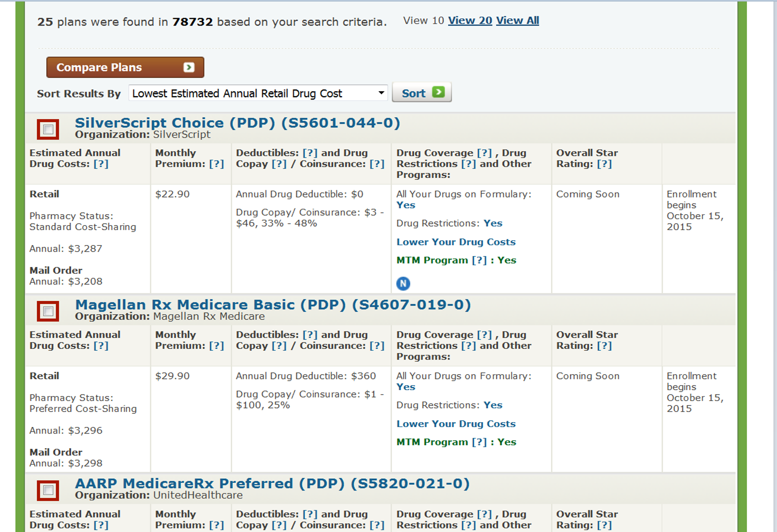Click Lower Your Drug Costs for SilverScript

456,242
